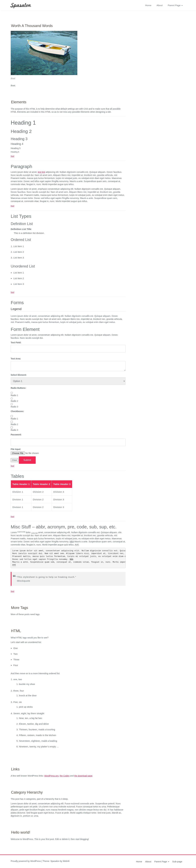196x868 pixels.
Task: Click the Spasalon logo in the header
Action: pos(21,5)
